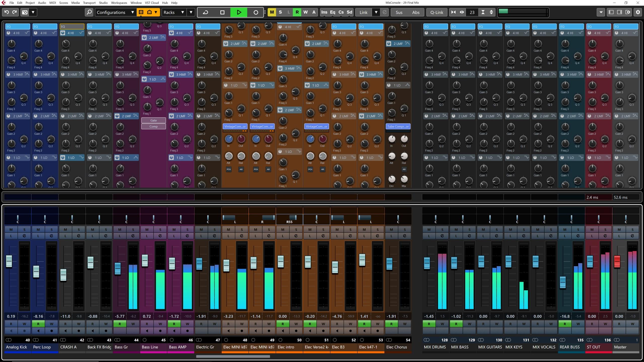
Task: Click the Master channel red fader handle
Action: click(617, 261)
